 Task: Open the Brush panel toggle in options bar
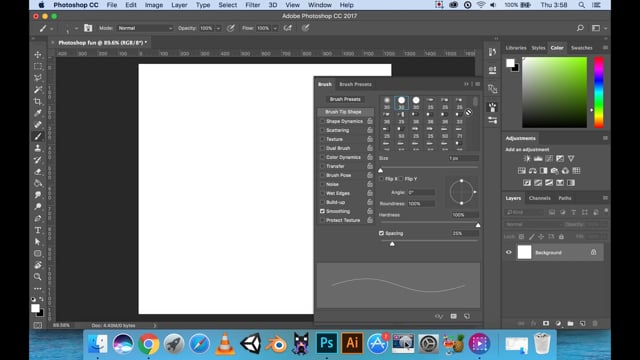coord(88,28)
